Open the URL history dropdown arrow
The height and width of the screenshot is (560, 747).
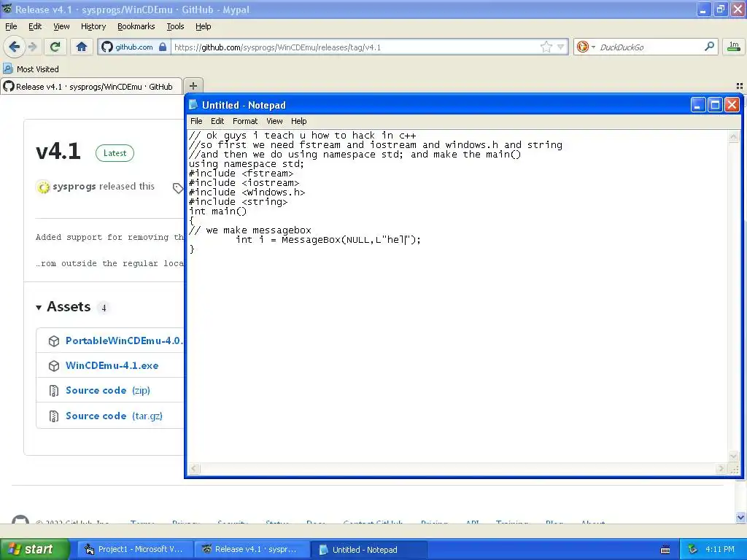pyautogui.click(x=561, y=47)
